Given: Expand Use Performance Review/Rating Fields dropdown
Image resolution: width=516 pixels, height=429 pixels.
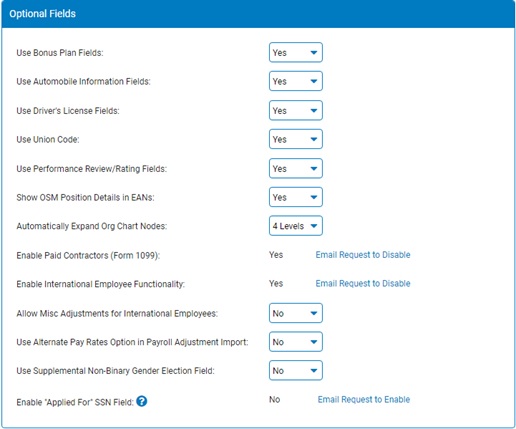Looking at the screenshot, I should [x=296, y=168].
